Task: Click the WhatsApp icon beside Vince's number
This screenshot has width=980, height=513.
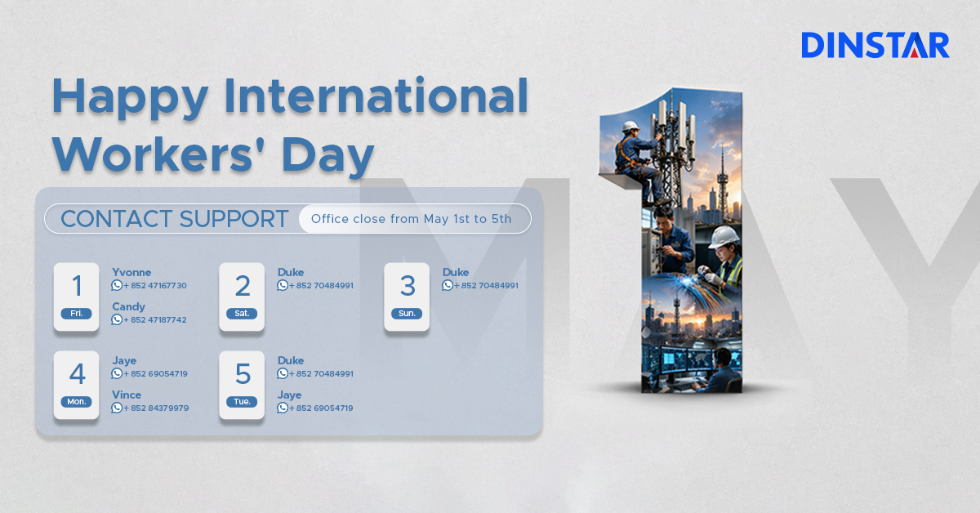Action: point(117,408)
